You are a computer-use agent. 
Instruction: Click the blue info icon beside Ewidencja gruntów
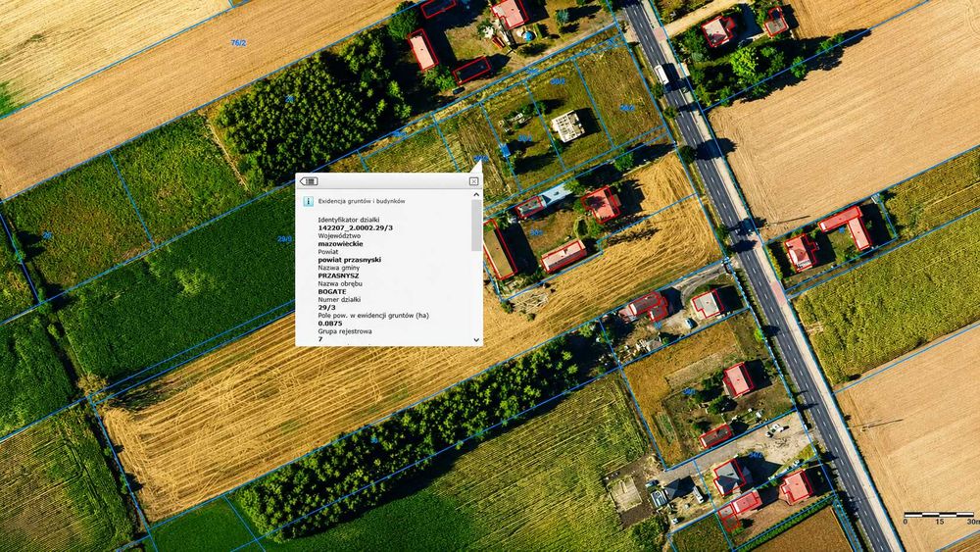coord(308,201)
